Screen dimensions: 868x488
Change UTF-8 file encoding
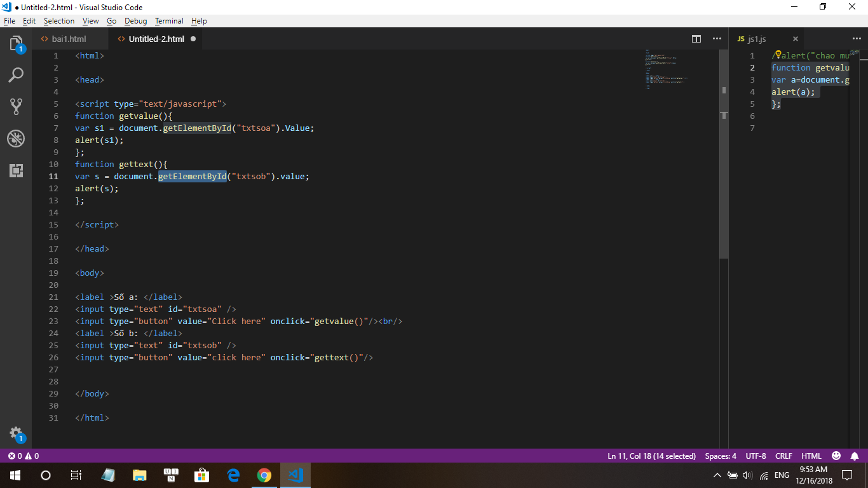point(756,456)
